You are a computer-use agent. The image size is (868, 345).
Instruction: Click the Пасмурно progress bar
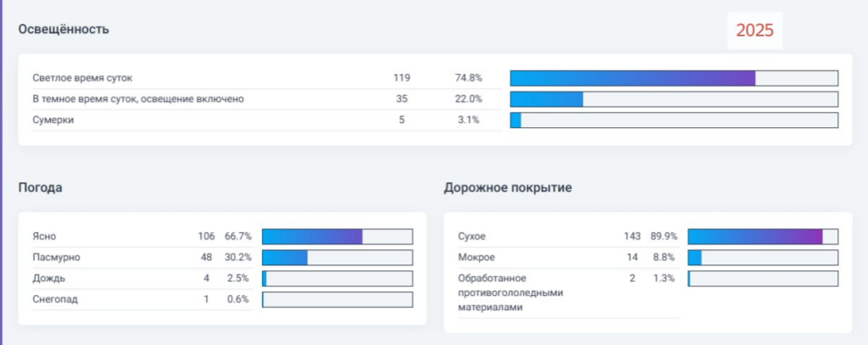pyautogui.click(x=337, y=258)
